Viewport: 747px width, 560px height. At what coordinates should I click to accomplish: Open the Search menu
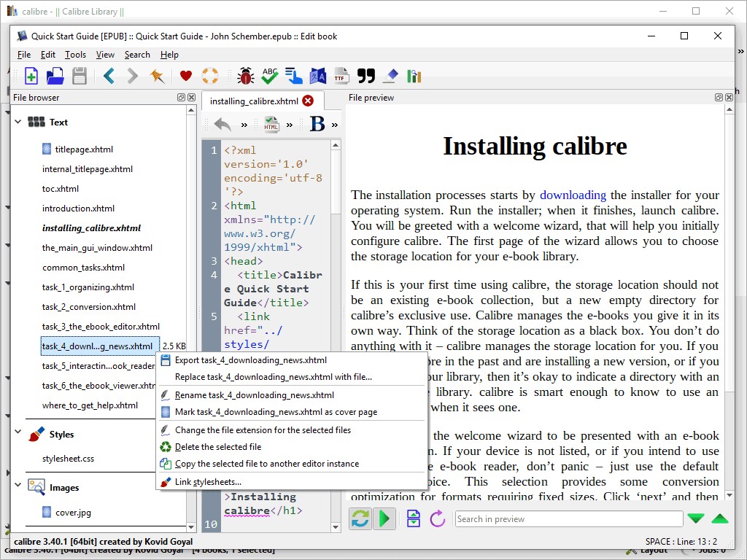[137, 55]
